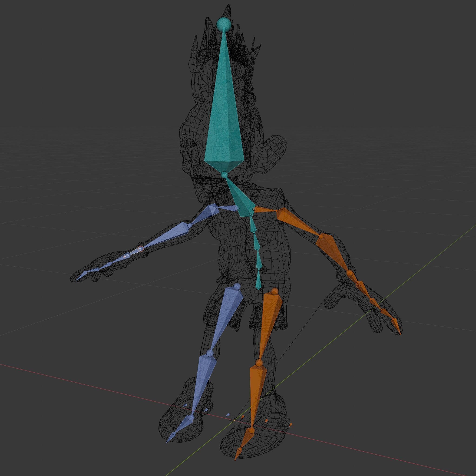Click the teal joint between head and neck
The width and height of the screenshot is (476, 476).
(224, 175)
